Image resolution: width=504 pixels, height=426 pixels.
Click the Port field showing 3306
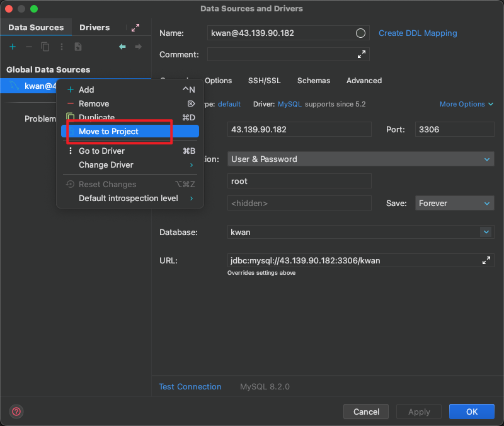454,129
